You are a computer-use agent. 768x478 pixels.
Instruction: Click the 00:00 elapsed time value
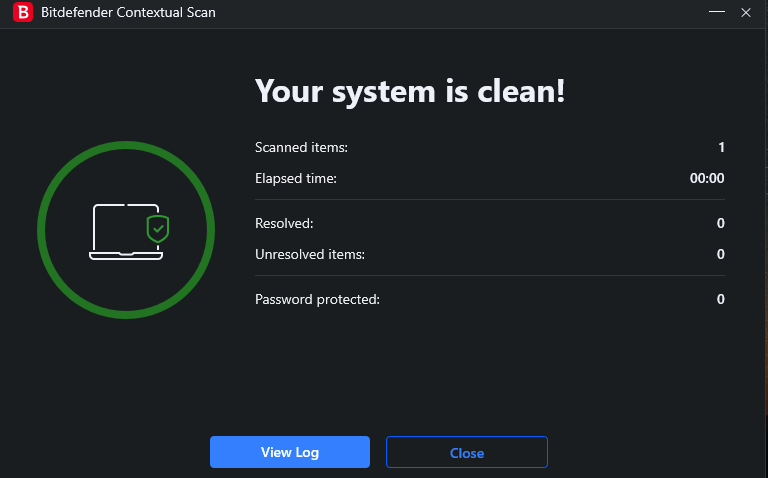707,178
